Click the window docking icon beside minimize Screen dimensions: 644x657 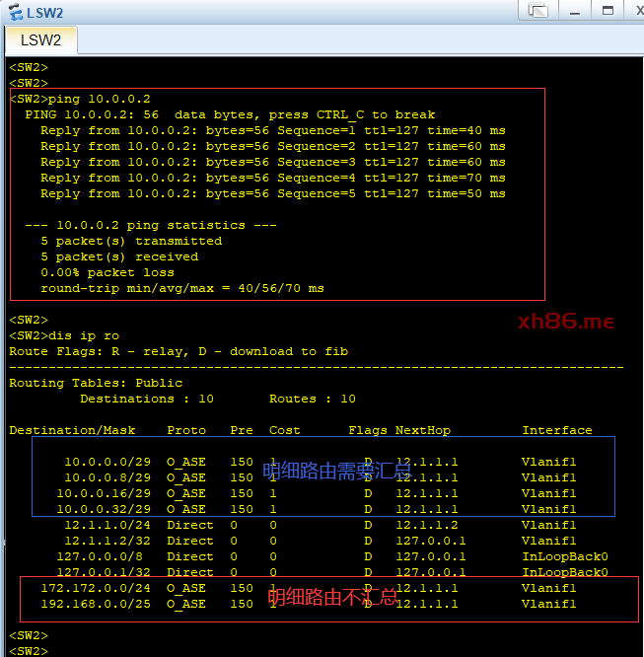point(537,10)
